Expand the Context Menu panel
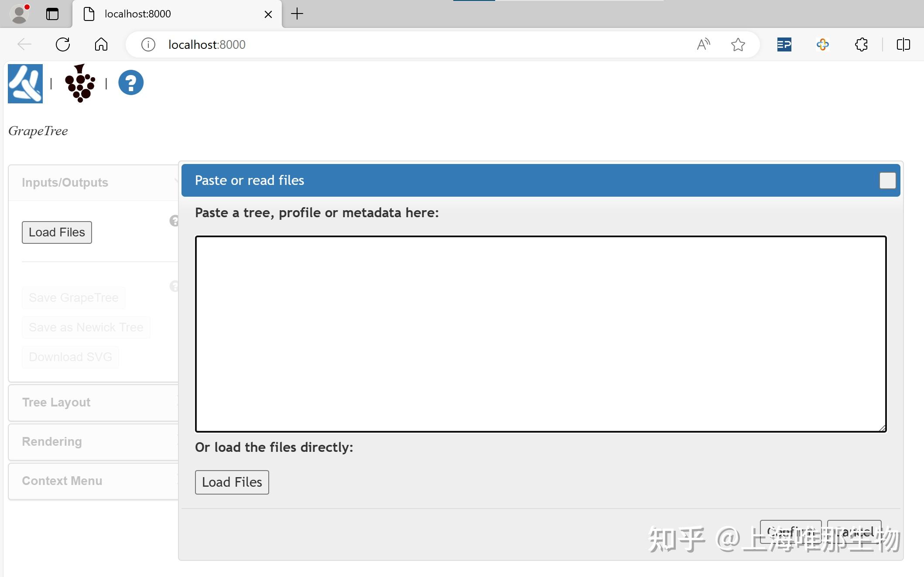This screenshot has width=924, height=577. tap(62, 481)
